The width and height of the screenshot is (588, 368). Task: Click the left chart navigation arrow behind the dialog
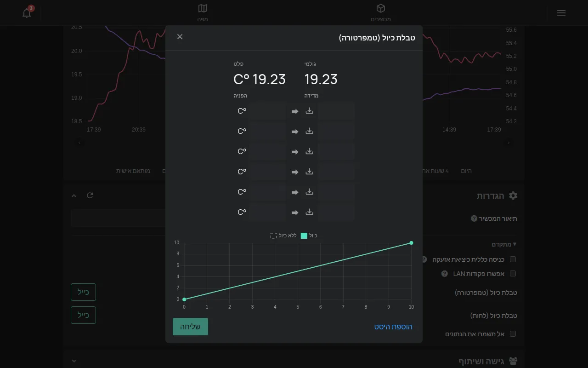click(79, 143)
